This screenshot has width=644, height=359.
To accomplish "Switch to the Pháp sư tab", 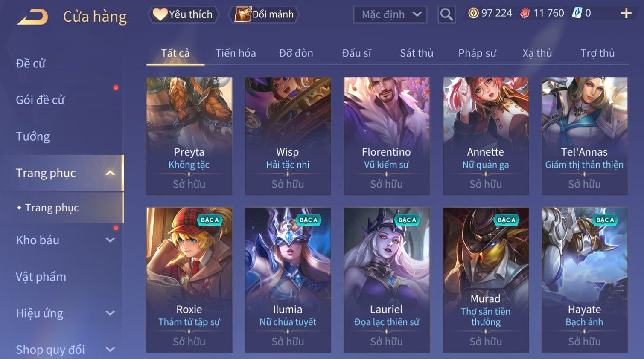I will coord(477,53).
